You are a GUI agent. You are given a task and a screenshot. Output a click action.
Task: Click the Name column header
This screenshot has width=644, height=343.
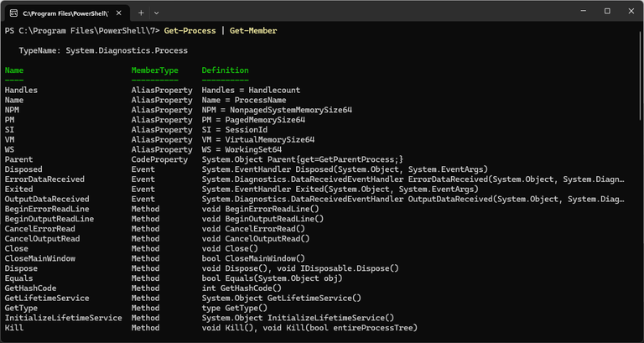[x=14, y=70]
